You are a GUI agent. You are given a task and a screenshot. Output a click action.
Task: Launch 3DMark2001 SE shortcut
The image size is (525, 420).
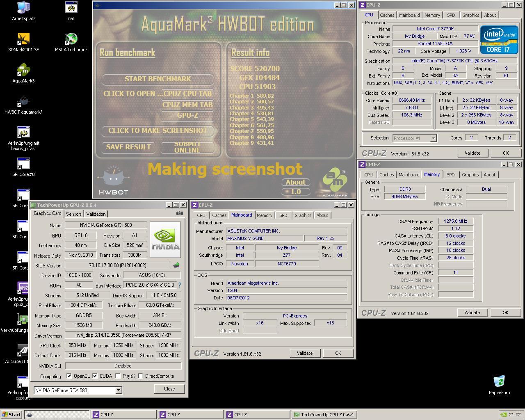point(23,42)
